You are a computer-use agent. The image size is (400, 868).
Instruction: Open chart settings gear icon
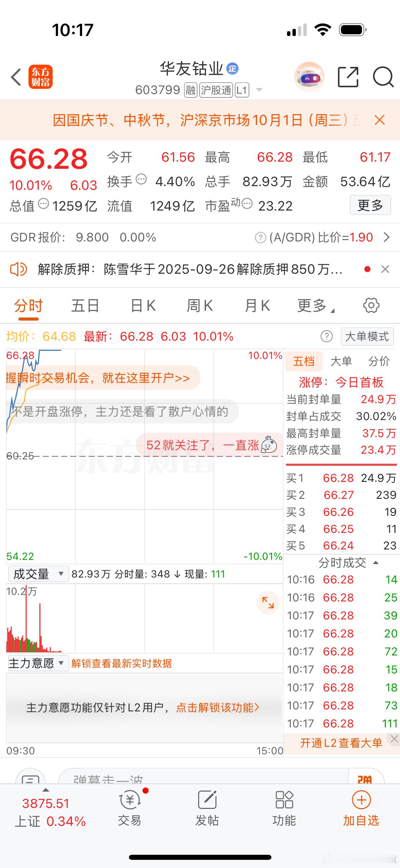click(x=371, y=305)
